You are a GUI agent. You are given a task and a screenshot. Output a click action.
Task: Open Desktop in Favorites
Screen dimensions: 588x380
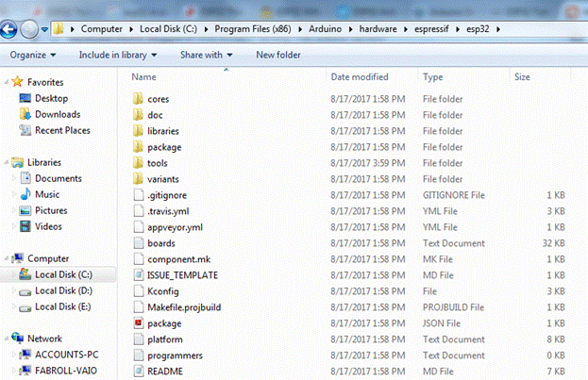[51, 98]
